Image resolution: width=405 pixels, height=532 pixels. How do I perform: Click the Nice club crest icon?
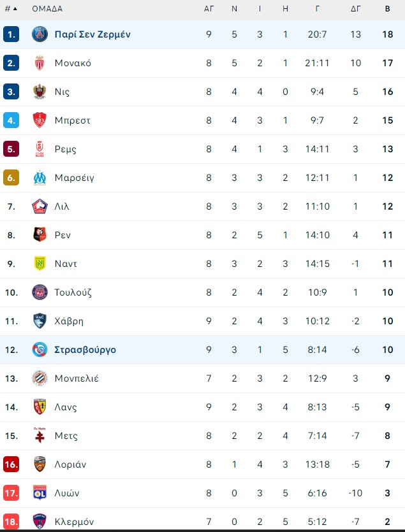coord(40,92)
